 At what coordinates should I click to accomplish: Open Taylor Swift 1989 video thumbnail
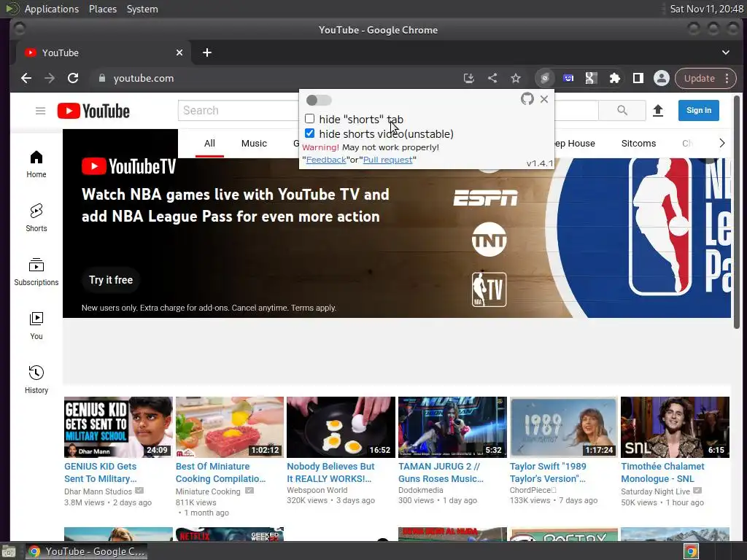pos(564,427)
